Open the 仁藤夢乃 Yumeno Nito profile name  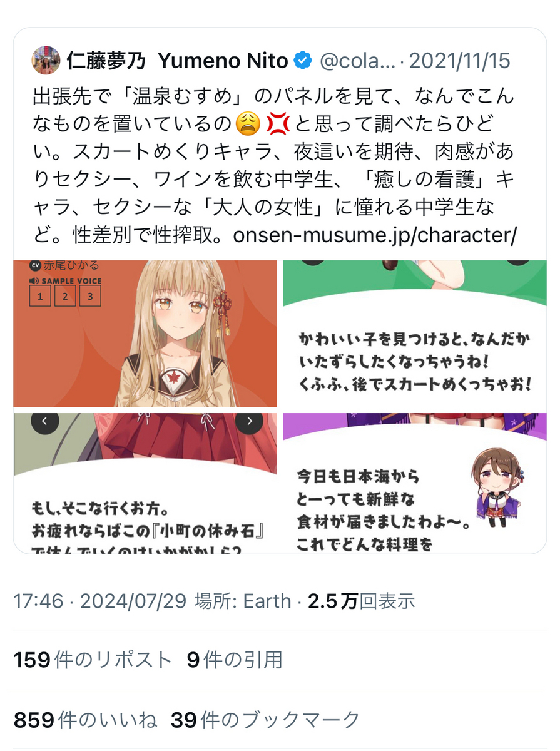(x=177, y=61)
